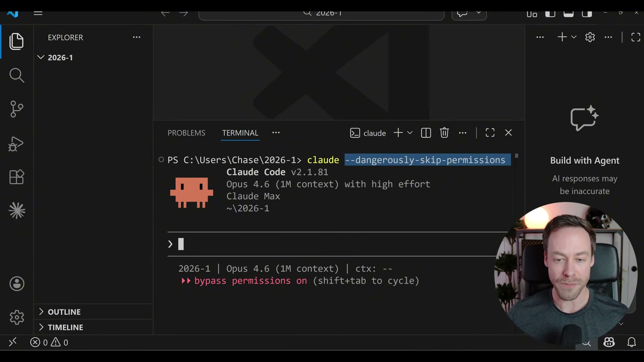Open terminal more actions ellipsis

coord(463,133)
